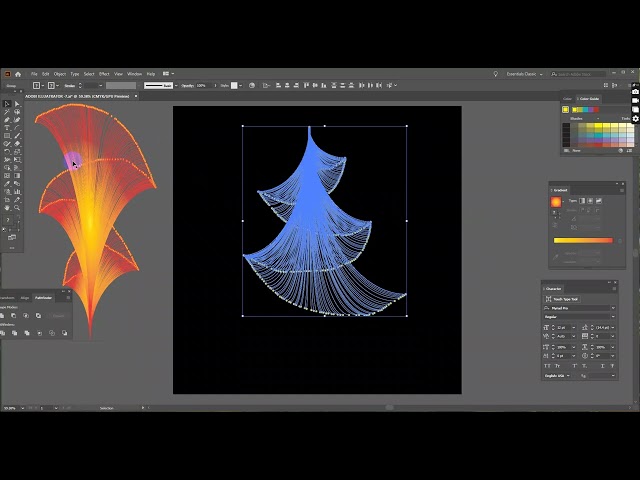Screen dimensions: 640x480
Task: Click the Touch Type Tool button
Action: coord(563,299)
